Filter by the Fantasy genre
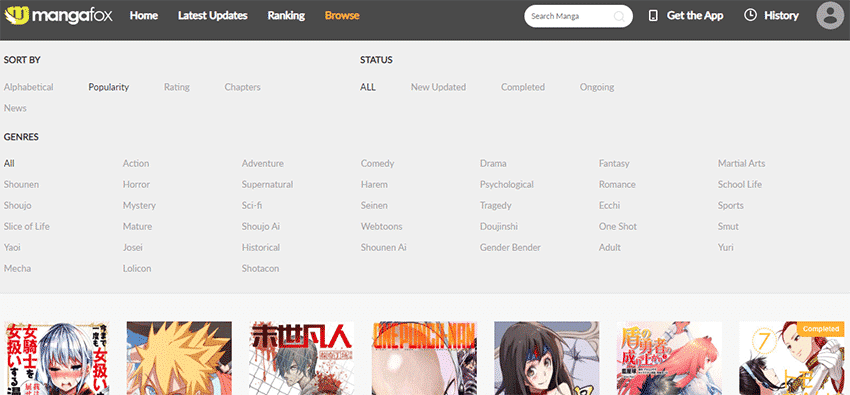The image size is (850, 395). click(614, 163)
